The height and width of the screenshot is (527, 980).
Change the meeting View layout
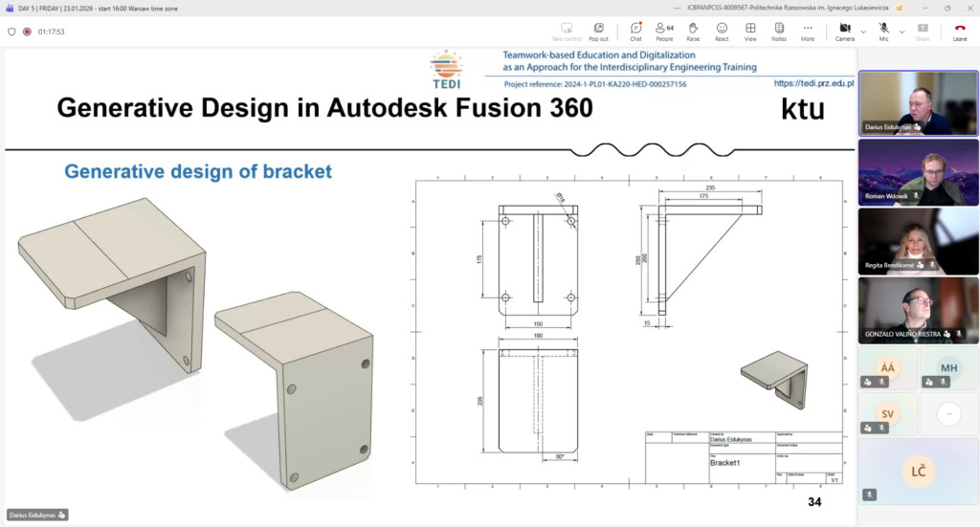click(x=750, y=31)
